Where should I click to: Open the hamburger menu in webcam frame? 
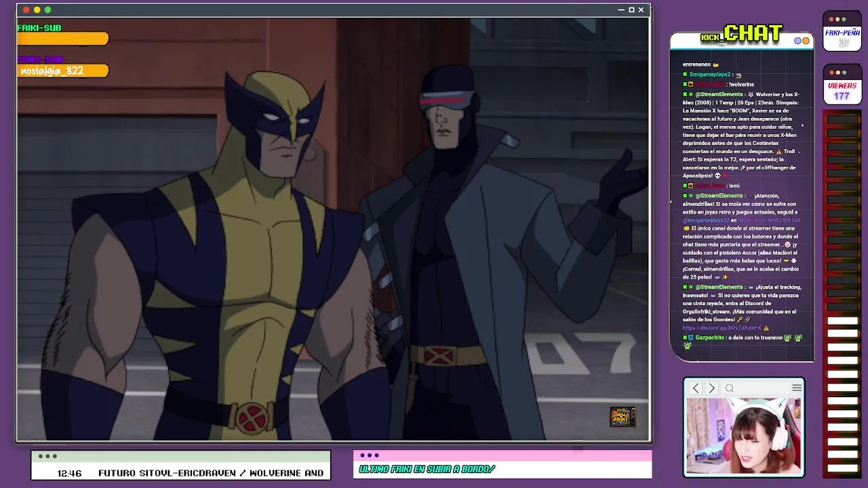(797, 388)
